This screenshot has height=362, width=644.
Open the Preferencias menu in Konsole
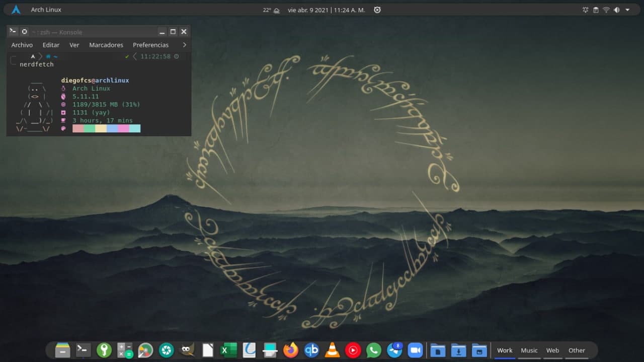click(150, 45)
